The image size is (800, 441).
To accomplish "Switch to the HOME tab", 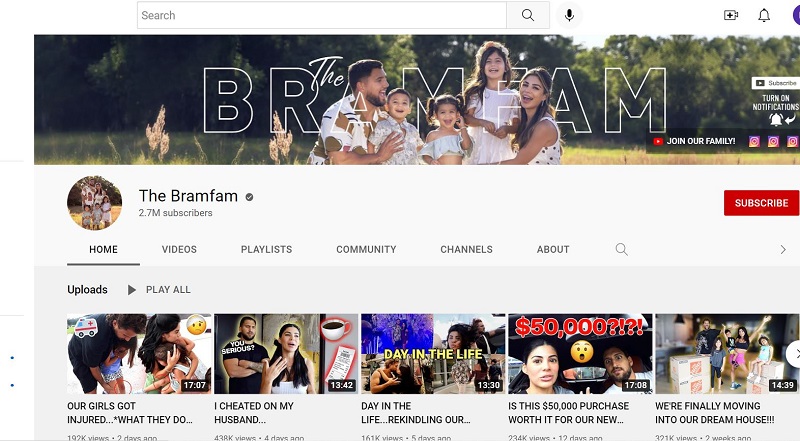I will 103,250.
